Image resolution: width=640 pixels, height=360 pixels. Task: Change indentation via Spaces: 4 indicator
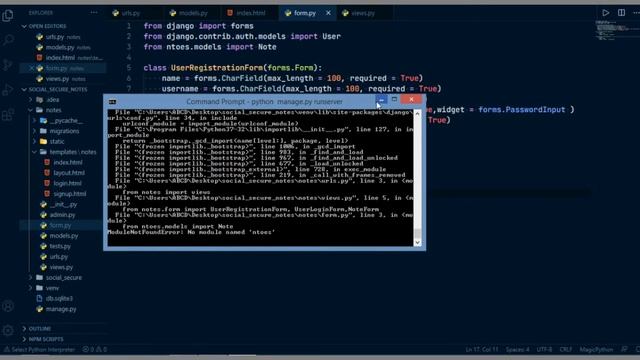pos(517,349)
